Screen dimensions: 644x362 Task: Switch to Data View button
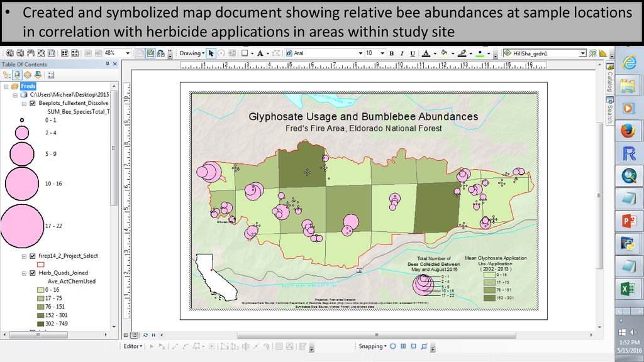127,335
